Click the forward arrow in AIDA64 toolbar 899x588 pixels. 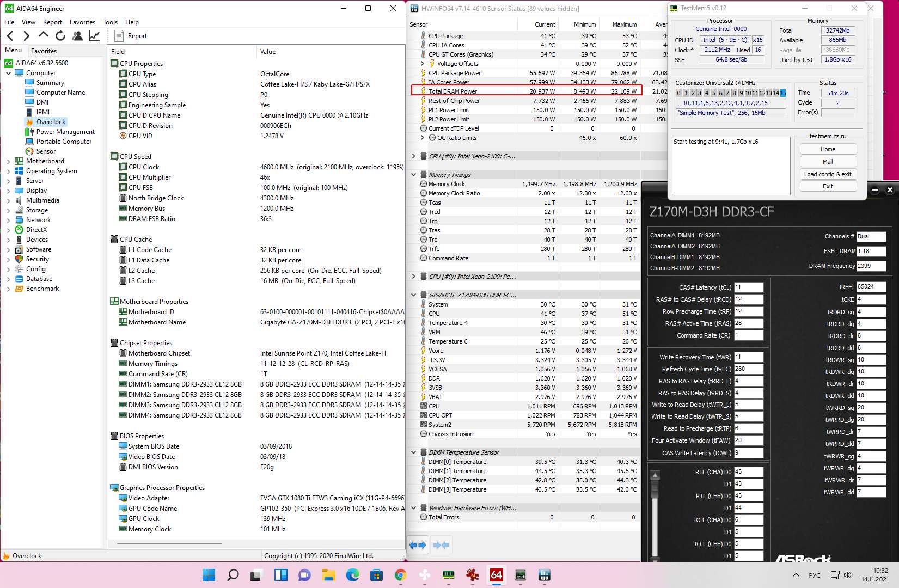pyautogui.click(x=26, y=36)
